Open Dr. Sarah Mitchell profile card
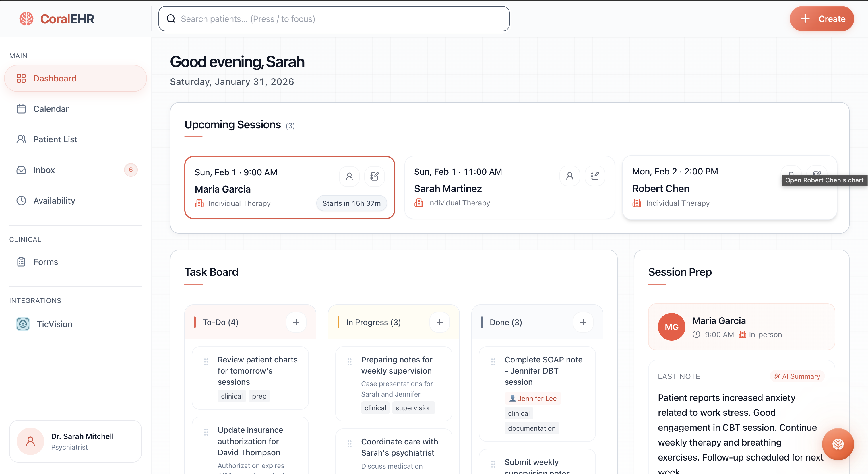The height and width of the screenshot is (474, 868). pyautogui.click(x=75, y=441)
